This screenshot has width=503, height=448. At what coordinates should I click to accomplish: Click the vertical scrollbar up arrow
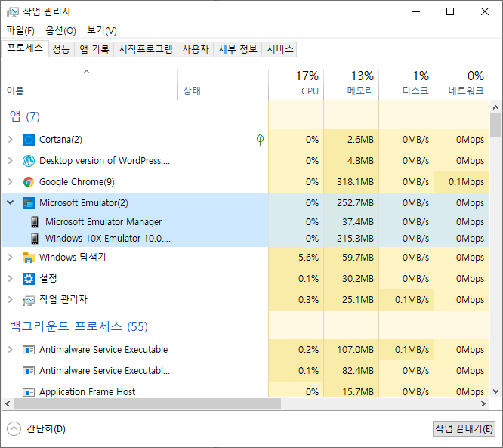point(496,107)
